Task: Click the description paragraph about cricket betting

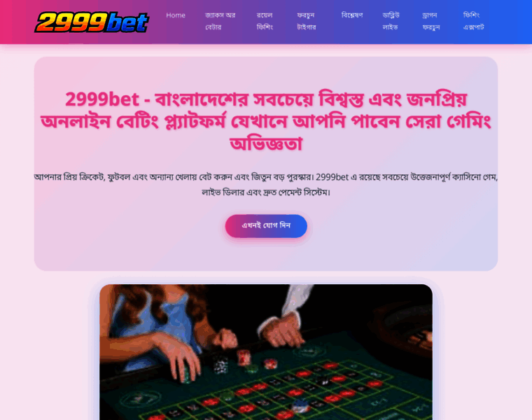Action: click(266, 185)
